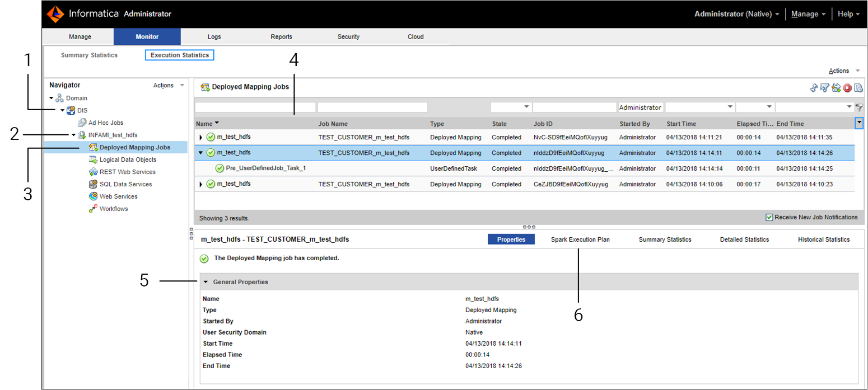Sort by the Name column header
Image resolution: width=868 pixels, height=390 pixels.
pyautogui.click(x=204, y=124)
